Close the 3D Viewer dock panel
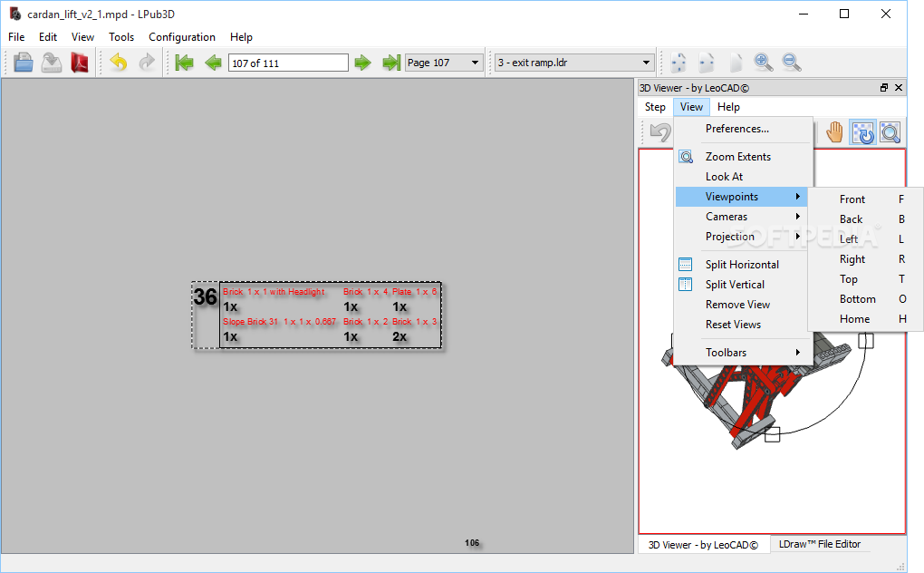Screen dimensions: 924x573 pyautogui.click(x=898, y=87)
